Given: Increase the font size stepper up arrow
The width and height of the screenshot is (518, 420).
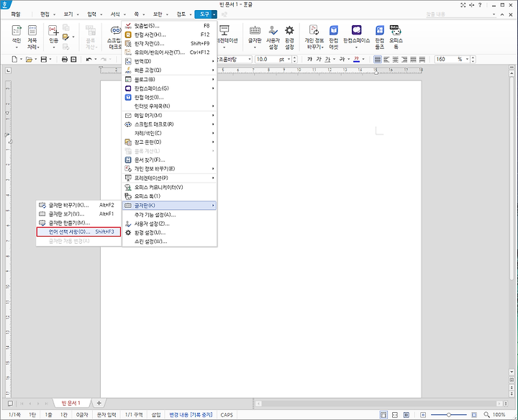Looking at the screenshot, I should pyautogui.click(x=295, y=58).
